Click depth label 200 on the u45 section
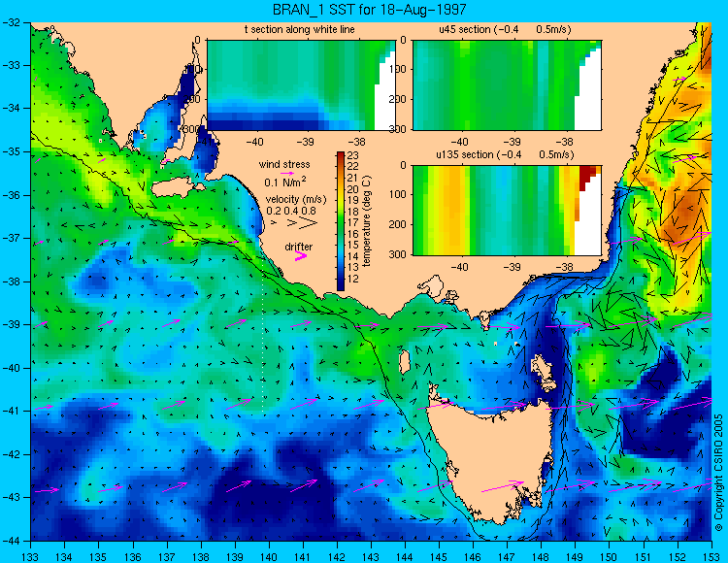 (398, 99)
